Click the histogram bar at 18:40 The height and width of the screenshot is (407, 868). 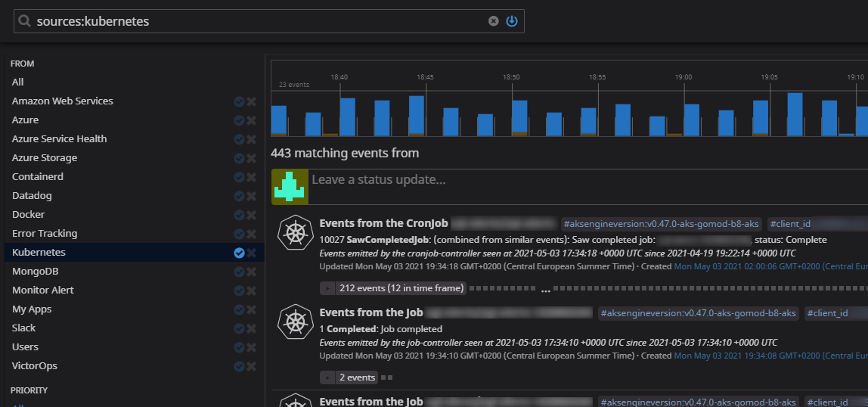point(348,117)
